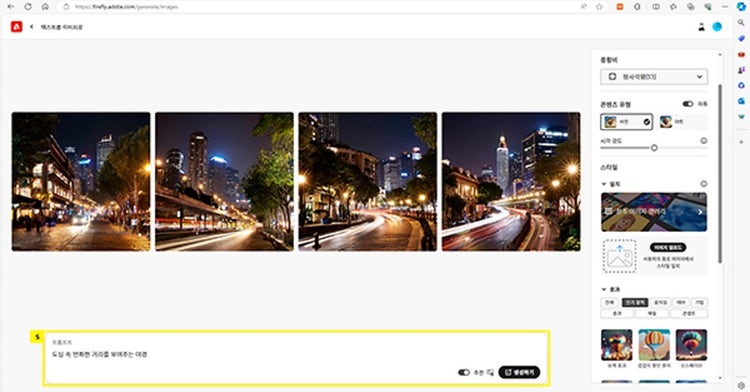
Task: Click the read aloud icon in address bar
Action: 584,7
